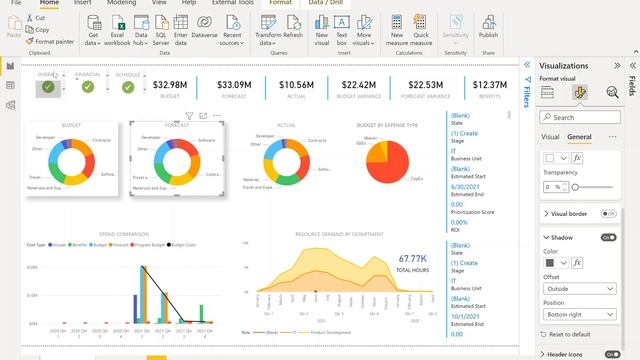Viewport: 640px width, 360px height.
Task: Click the format pane Search box
Action: [x=580, y=117]
